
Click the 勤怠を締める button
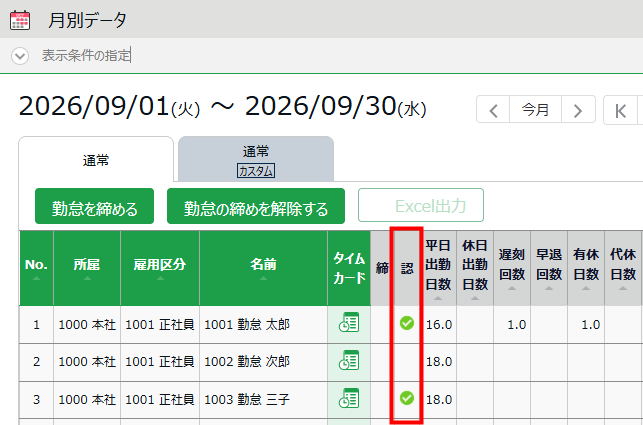pos(94,206)
